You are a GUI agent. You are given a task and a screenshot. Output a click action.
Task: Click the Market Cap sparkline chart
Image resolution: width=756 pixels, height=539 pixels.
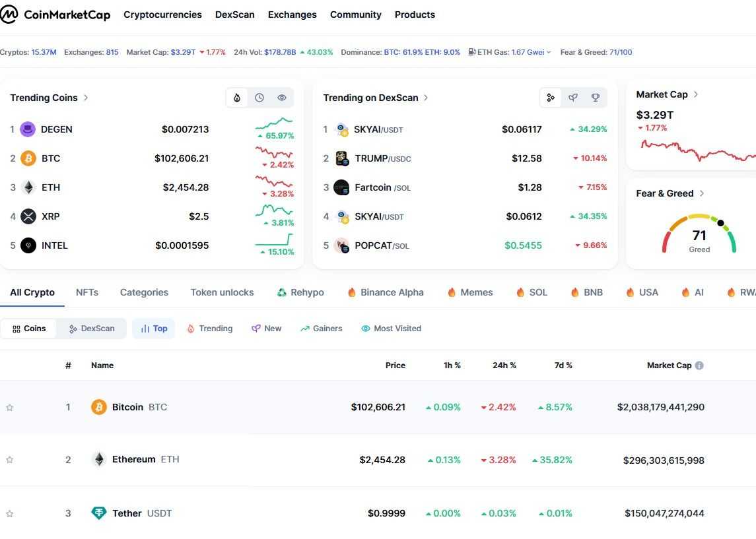tap(700, 152)
